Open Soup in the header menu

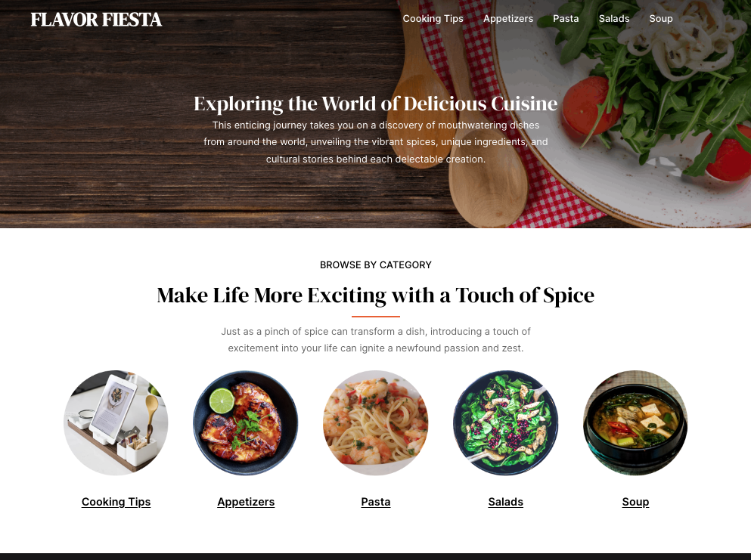[661, 19]
